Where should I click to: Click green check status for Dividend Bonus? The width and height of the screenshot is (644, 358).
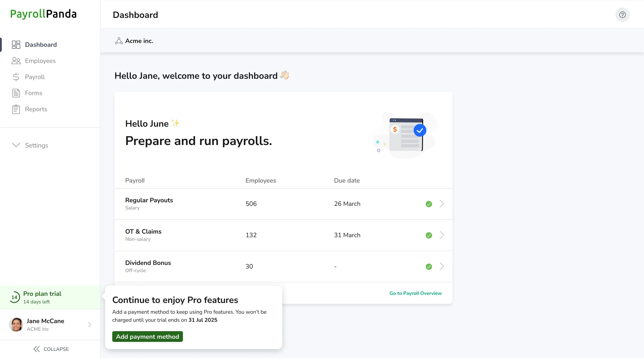pyautogui.click(x=429, y=266)
